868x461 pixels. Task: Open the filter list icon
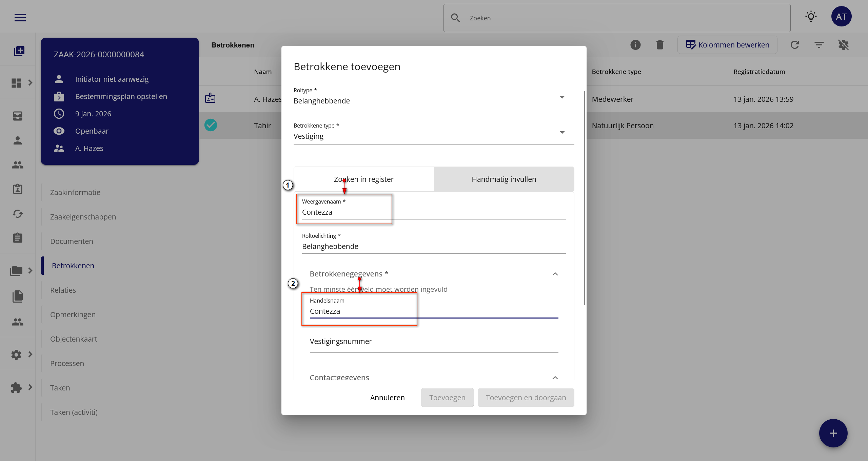coord(819,45)
